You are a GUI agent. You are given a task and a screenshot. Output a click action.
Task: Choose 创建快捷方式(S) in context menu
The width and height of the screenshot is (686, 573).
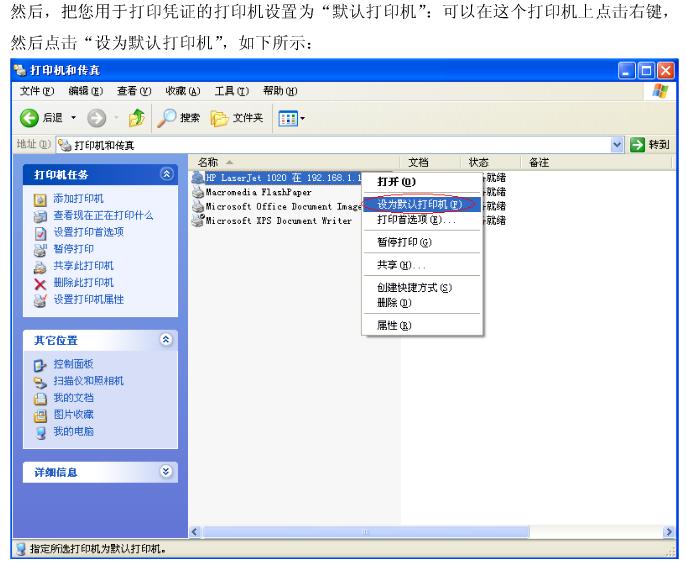click(422, 287)
